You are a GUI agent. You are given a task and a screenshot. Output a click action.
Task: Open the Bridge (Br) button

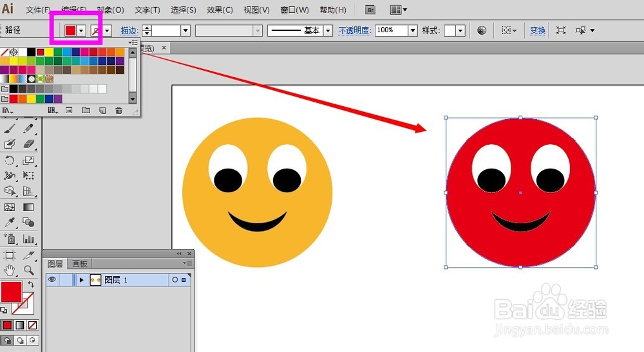tap(370, 10)
